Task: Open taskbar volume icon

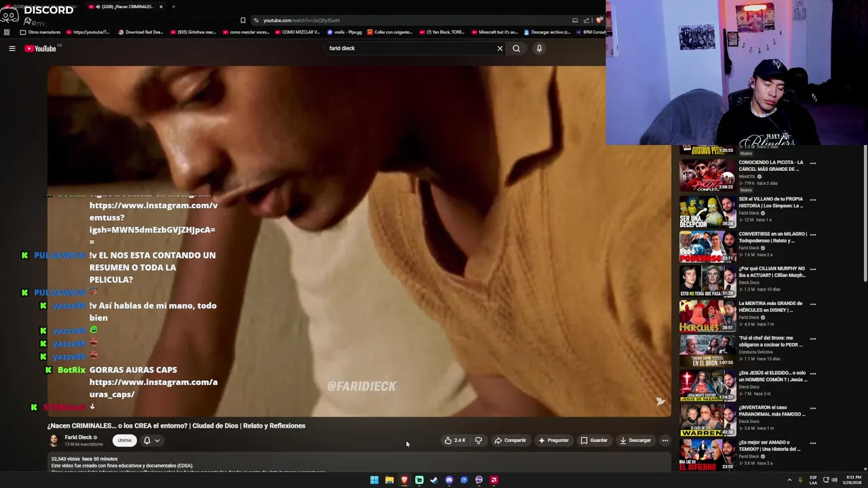Action: [834, 480]
